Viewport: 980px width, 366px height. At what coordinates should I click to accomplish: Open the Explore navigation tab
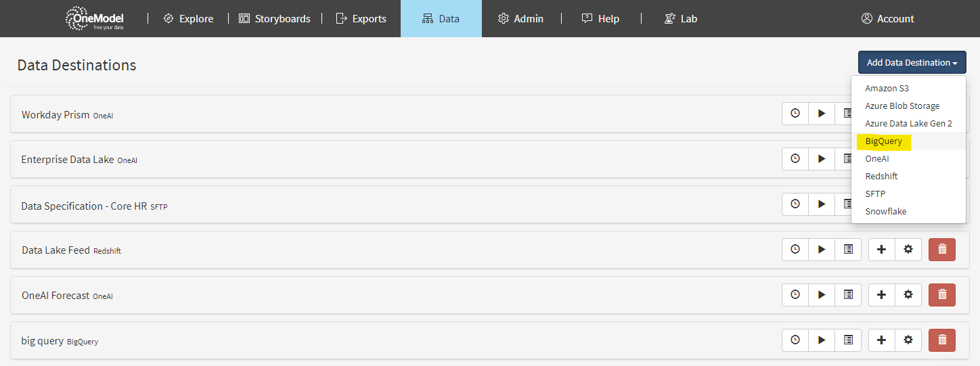(188, 18)
